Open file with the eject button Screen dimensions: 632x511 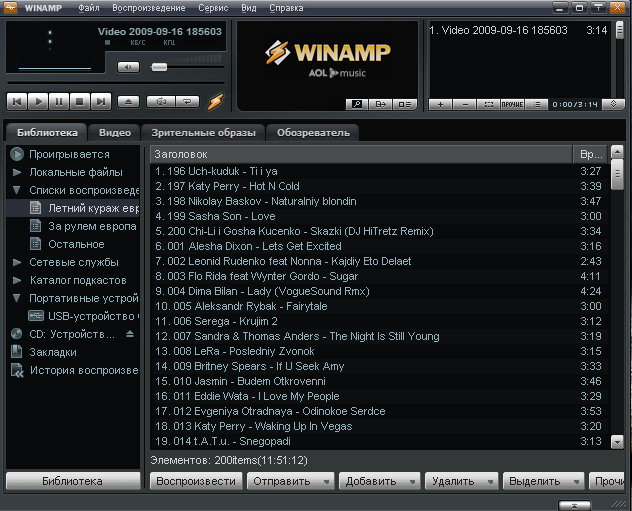pyautogui.click(x=128, y=102)
